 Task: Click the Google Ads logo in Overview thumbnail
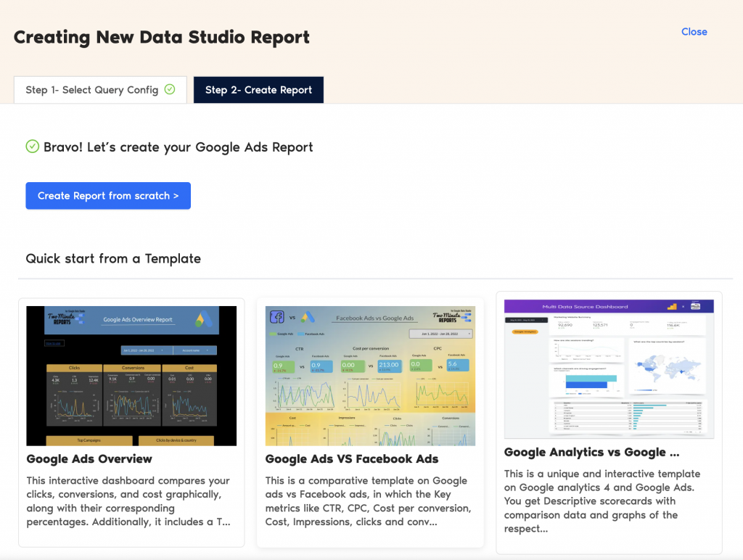(x=204, y=319)
